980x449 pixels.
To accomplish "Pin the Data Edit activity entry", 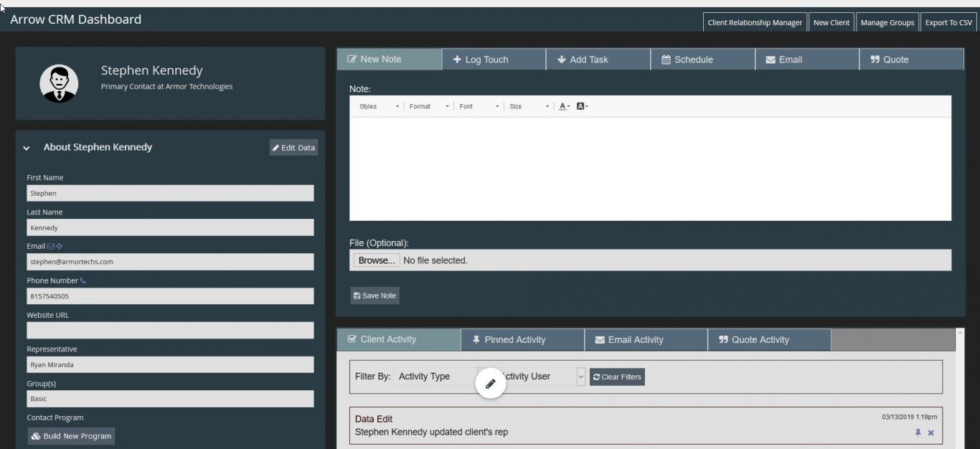I will [918, 433].
